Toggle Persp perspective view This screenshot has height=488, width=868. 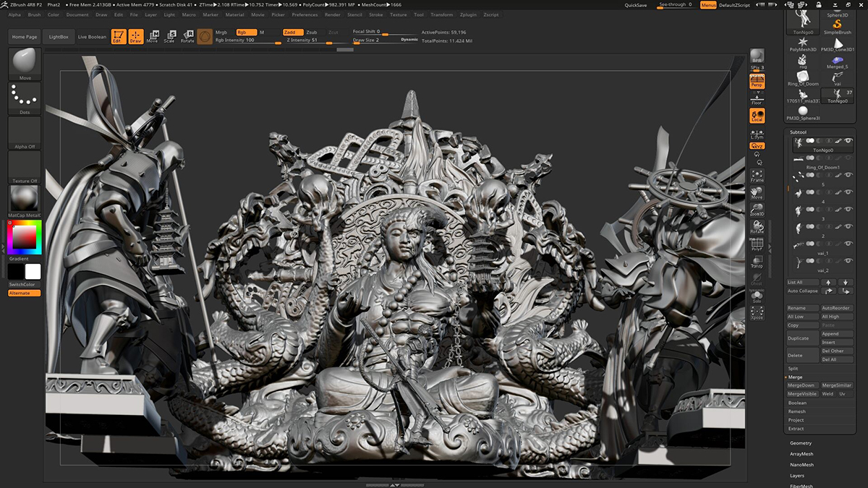tap(757, 82)
